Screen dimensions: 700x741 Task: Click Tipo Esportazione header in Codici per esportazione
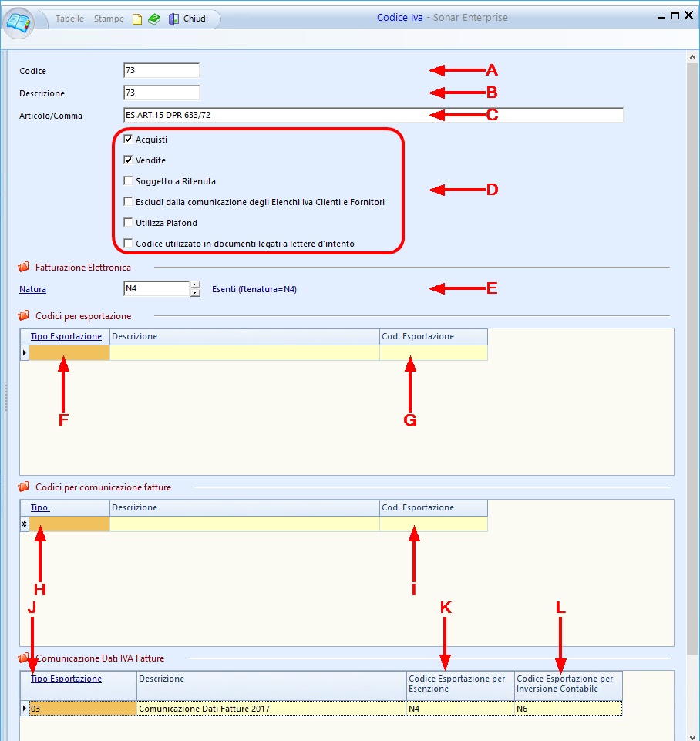[66, 337]
